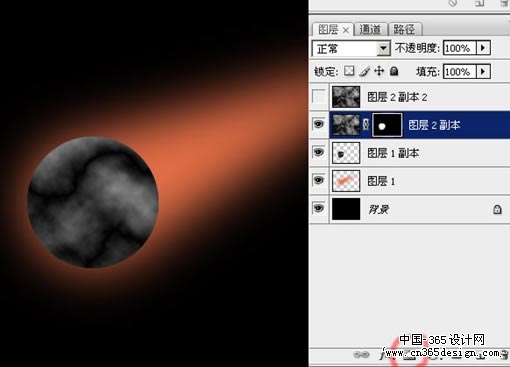The width and height of the screenshot is (510, 367).
Task: Switch to the 通道 tab
Action: tap(370, 30)
